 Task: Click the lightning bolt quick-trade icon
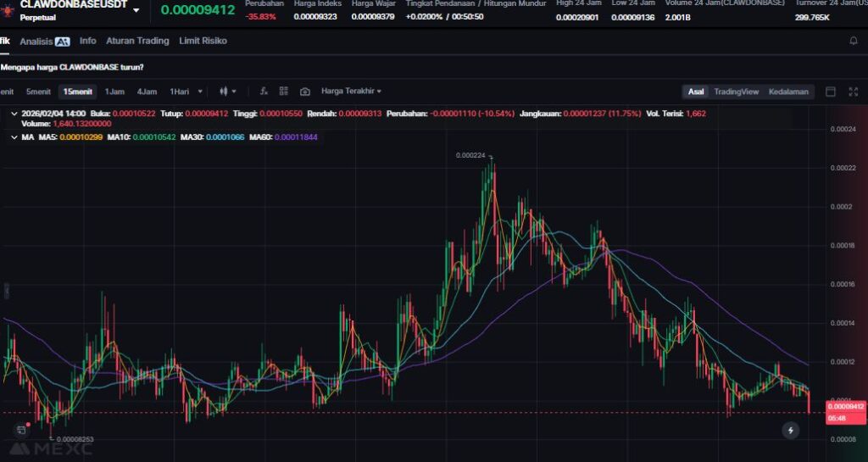[790, 431]
